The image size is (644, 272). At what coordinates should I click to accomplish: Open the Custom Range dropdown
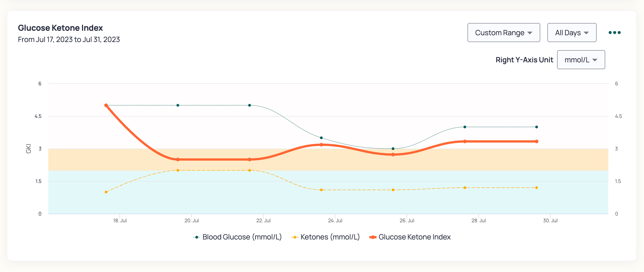(503, 33)
